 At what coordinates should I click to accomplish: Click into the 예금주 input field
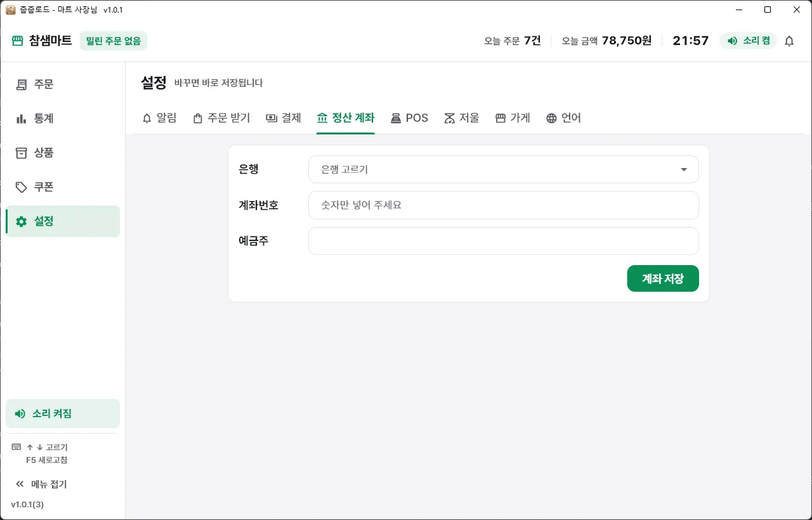(x=504, y=241)
